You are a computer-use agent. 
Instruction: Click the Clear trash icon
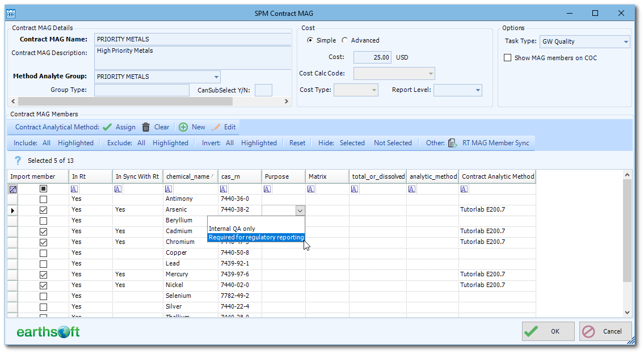pos(145,127)
